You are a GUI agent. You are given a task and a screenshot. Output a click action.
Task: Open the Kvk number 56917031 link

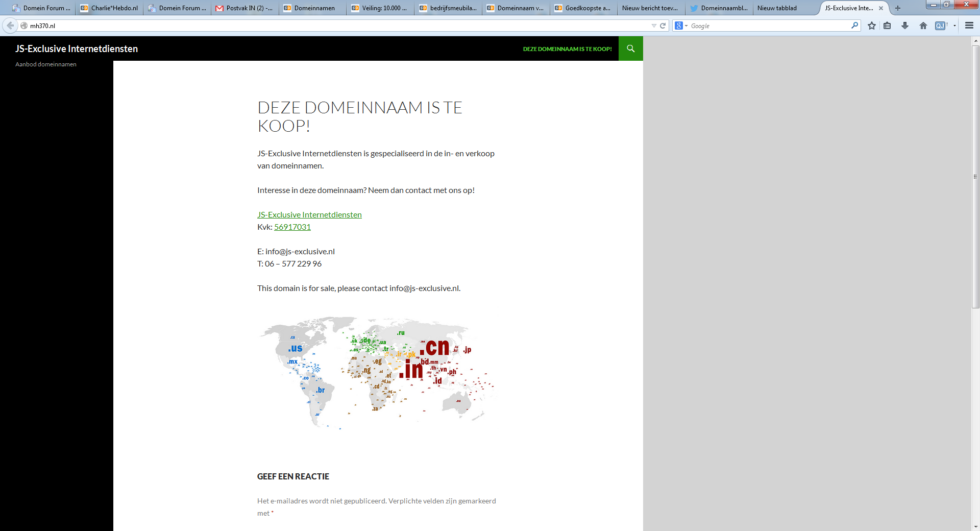pos(292,227)
